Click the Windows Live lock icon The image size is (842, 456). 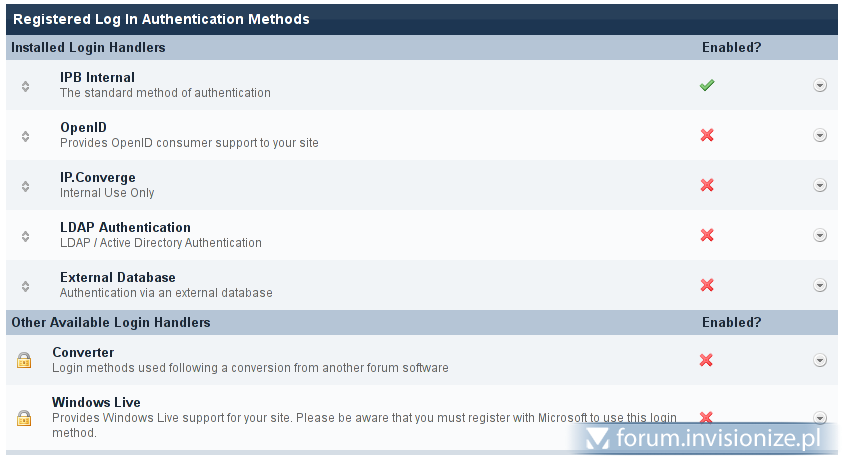[24, 418]
